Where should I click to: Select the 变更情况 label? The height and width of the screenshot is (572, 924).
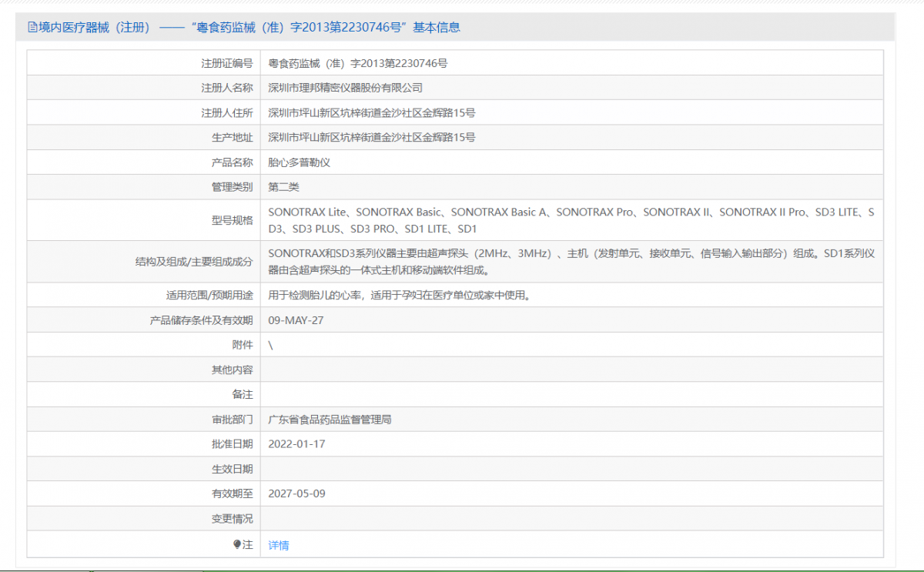click(233, 518)
